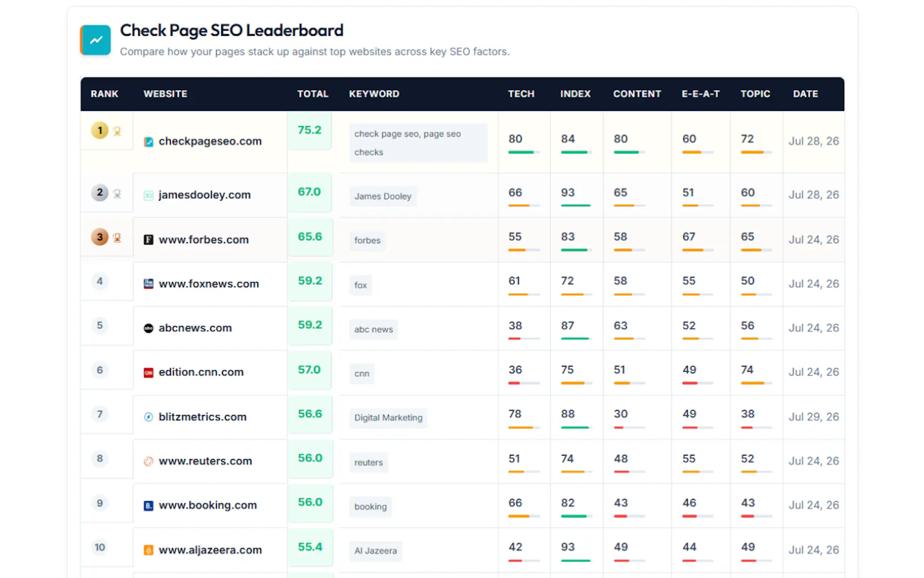Open the jamesdooley.com website link

(x=205, y=195)
